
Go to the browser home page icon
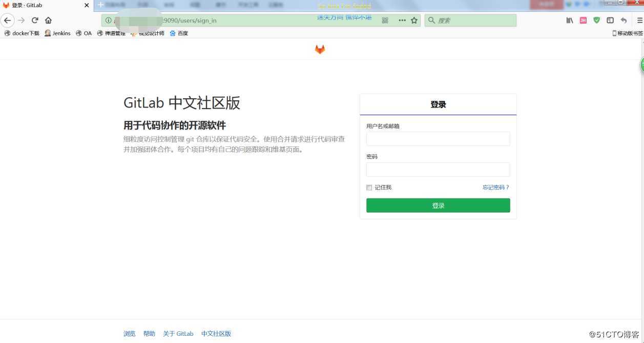pyautogui.click(x=48, y=20)
